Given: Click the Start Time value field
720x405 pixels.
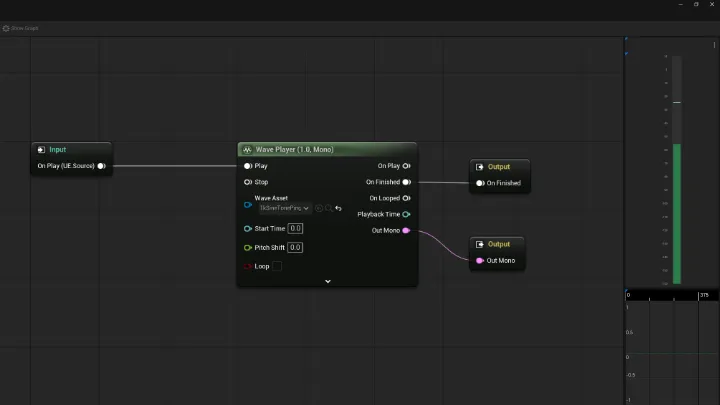Looking at the screenshot, I should (295, 229).
